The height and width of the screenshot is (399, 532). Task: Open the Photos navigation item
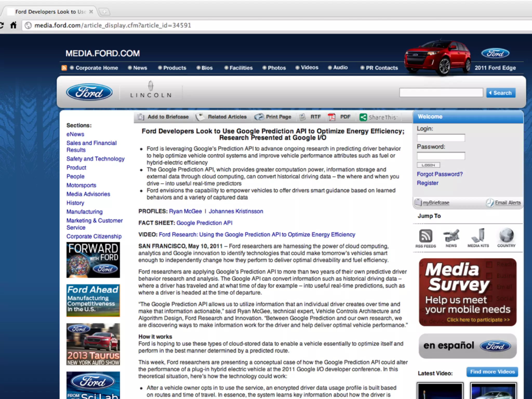point(277,68)
